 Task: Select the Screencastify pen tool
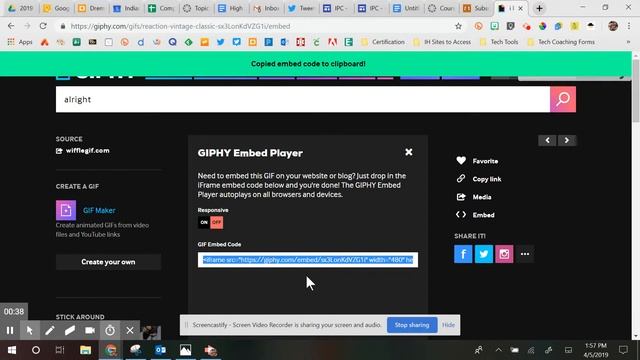50,330
